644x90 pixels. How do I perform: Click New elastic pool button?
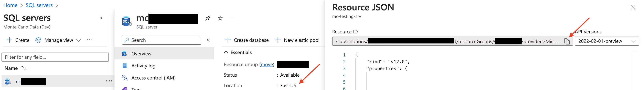coord(297,40)
